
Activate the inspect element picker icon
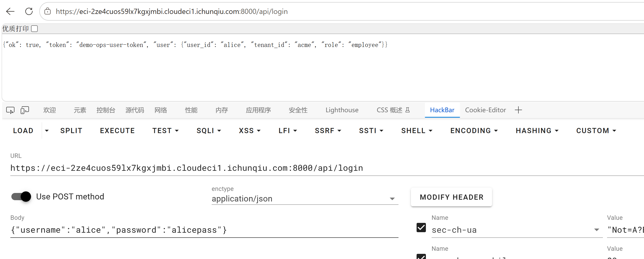tap(10, 110)
